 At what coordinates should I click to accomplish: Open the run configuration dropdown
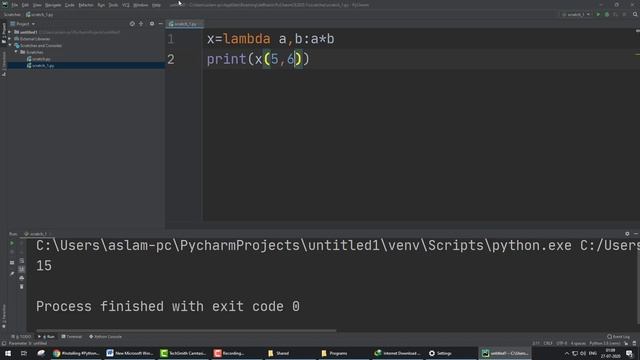click(x=576, y=15)
